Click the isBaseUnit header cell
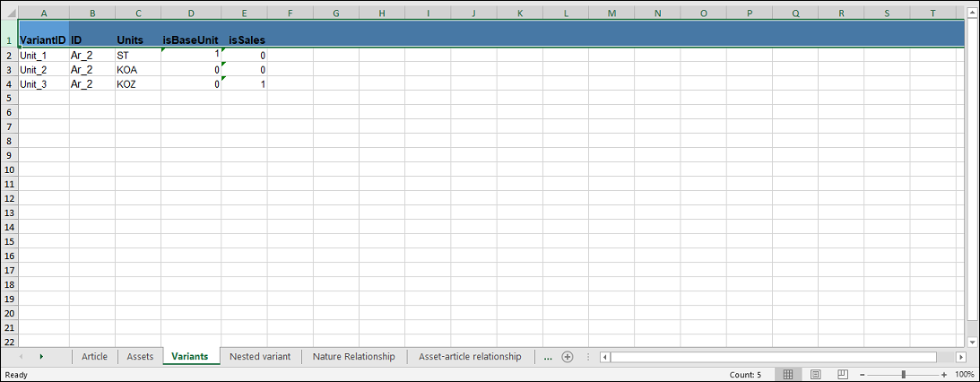 click(x=191, y=33)
